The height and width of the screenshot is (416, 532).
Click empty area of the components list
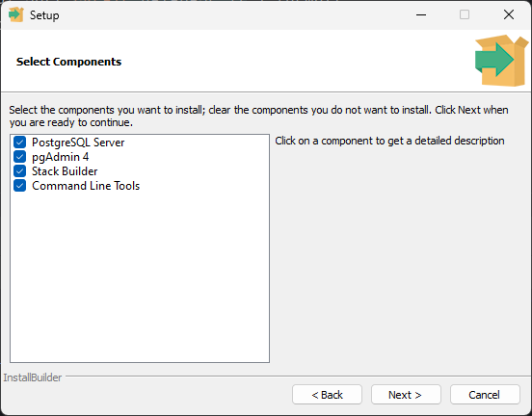tap(140, 276)
